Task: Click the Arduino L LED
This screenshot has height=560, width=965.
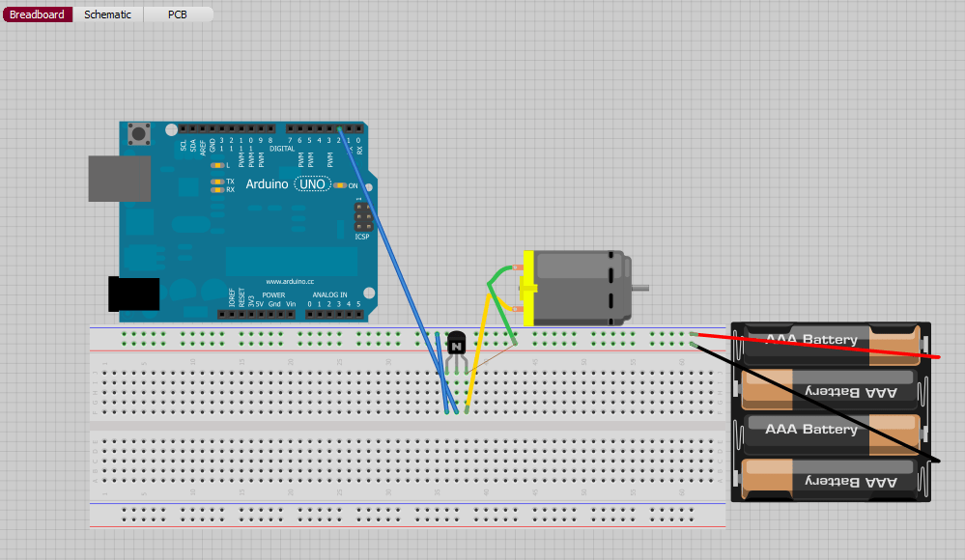Action: (x=216, y=165)
